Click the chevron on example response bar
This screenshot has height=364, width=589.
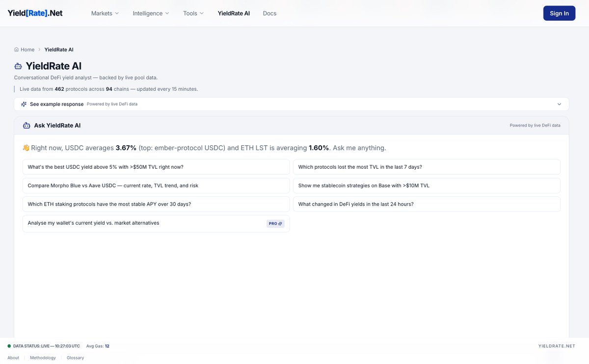point(559,104)
